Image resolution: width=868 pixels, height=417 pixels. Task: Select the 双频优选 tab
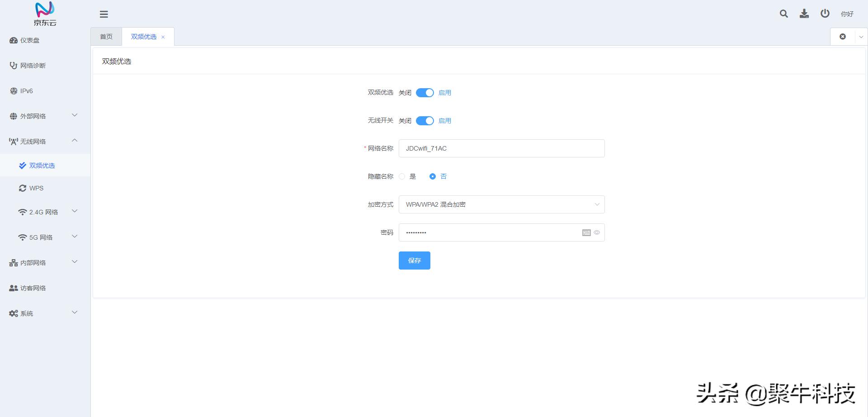point(144,37)
